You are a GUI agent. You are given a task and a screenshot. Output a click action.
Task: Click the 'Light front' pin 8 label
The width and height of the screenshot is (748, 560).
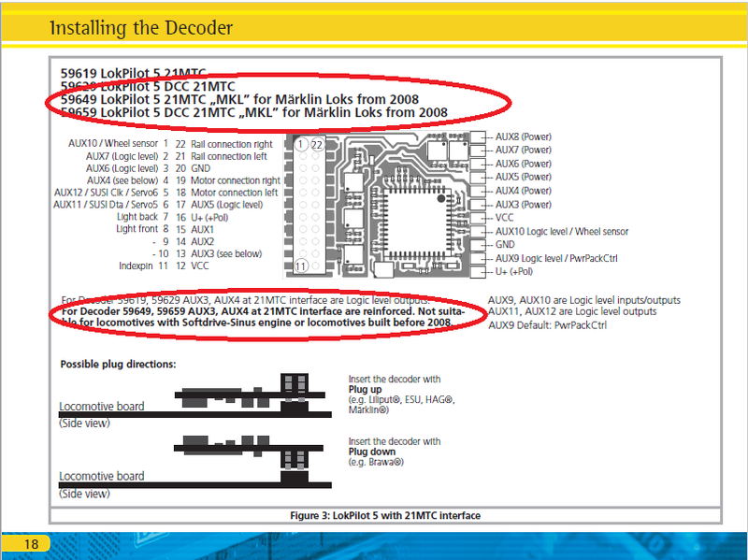(x=137, y=228)
